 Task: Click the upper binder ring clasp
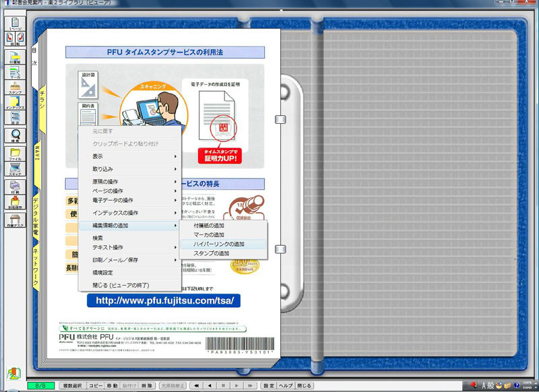pos(280,120)
